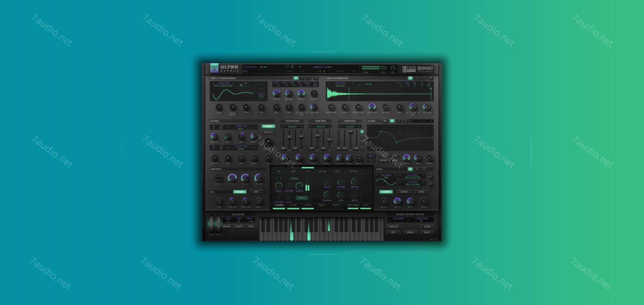The image size is (644, 305).
Task: Toggle G-ENV LOOP button
Action: [x=383, y=156]
